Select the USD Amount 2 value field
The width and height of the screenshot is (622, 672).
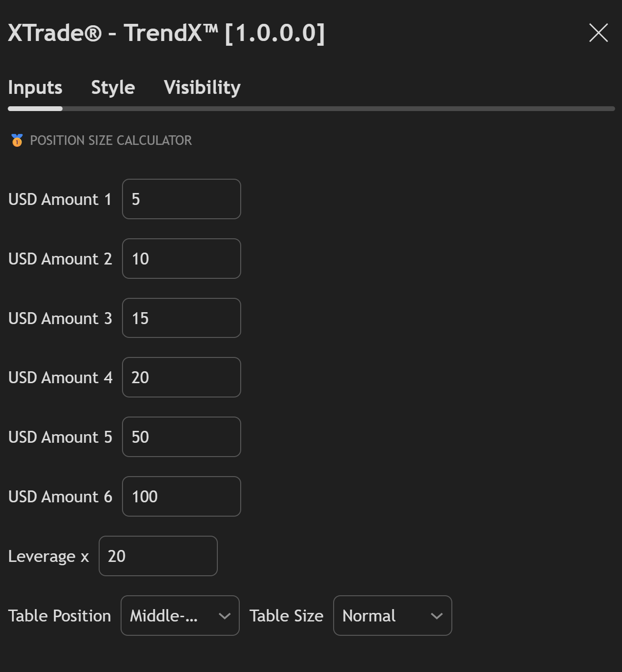pos(181,258)
